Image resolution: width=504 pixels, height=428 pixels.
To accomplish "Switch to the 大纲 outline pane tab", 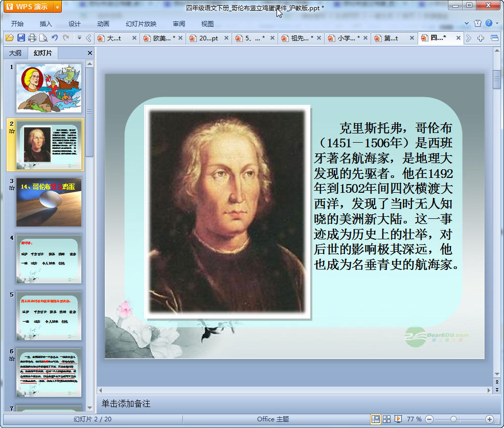I will pos(15,53).
